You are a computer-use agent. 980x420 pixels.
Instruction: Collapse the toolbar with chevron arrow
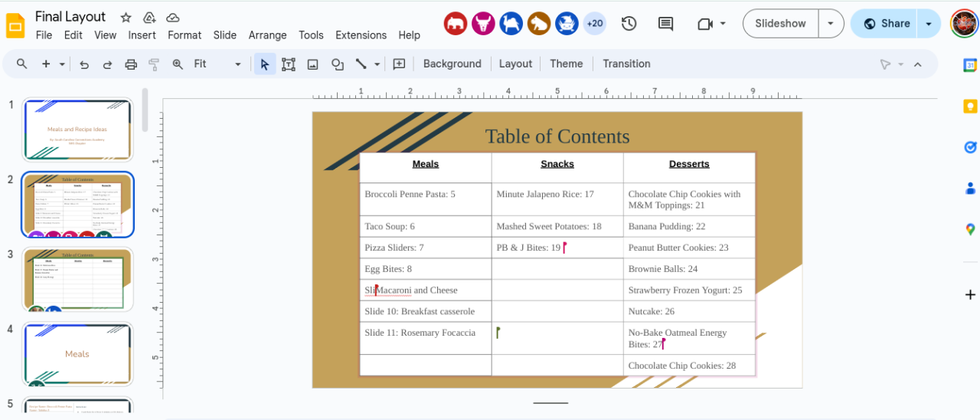coord(918,64)
